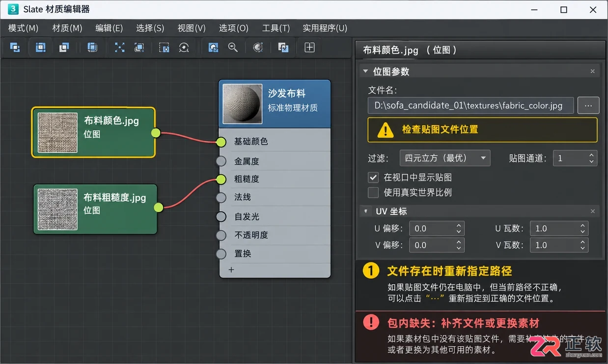
Task: Click the 金属度 input socket
Action: point(221,161)
